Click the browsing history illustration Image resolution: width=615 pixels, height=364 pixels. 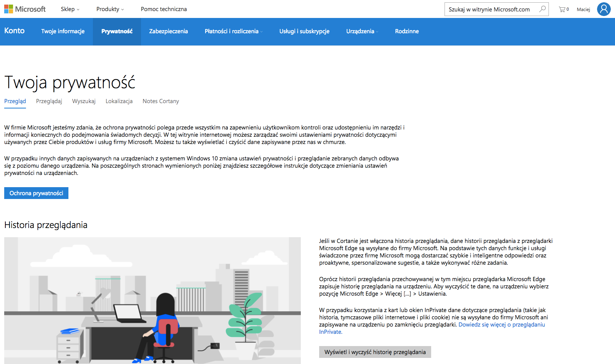tap(153, 300)
